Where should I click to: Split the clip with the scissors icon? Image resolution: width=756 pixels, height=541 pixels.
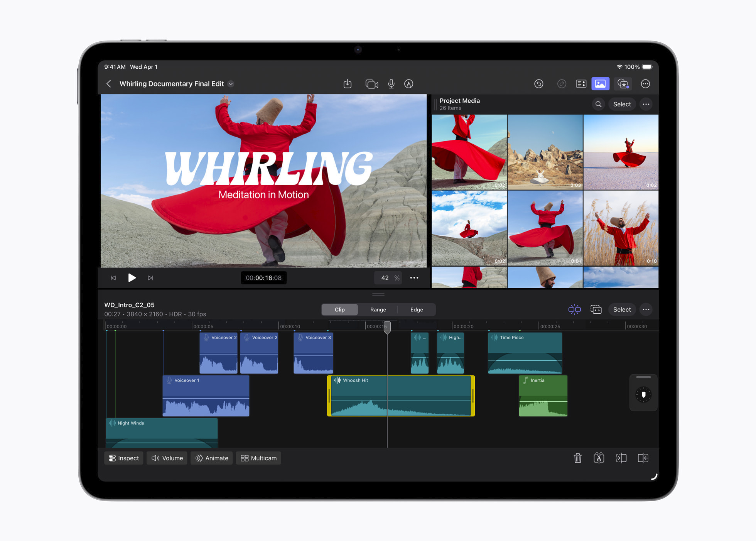click(599, 458)
